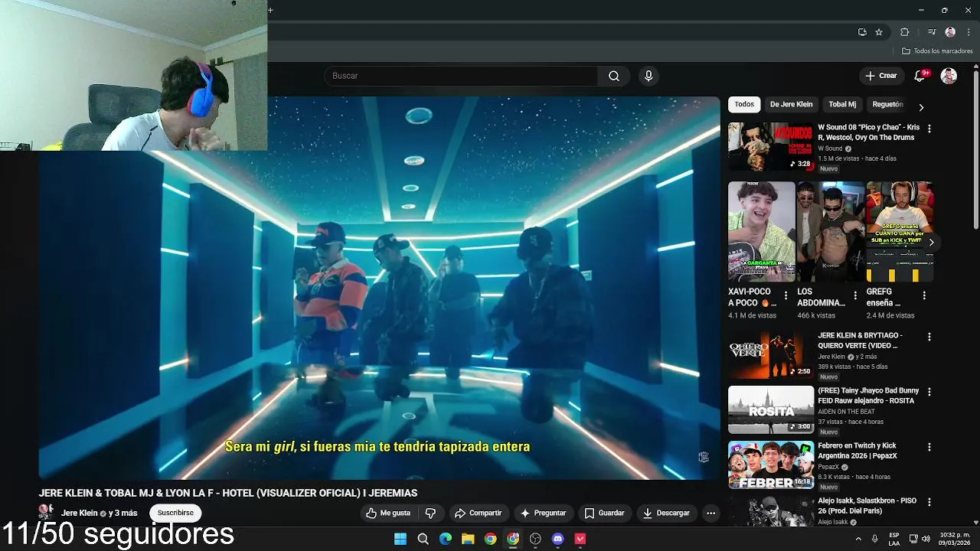Viewport: 980px width, 551px height.
Task: Subscribe with Suscribirse button
Action: [175, 513]
